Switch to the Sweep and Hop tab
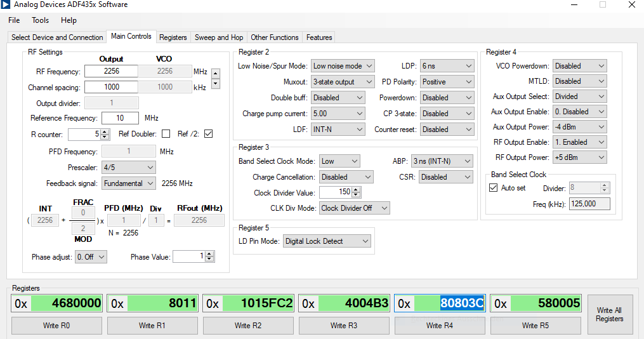The image size is (644, 339). (219, 37)
